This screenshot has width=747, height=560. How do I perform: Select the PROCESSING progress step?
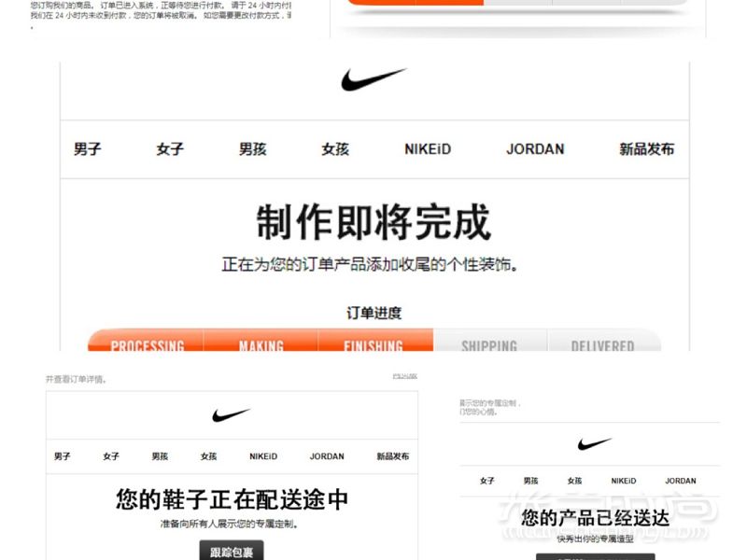coord(148,340)
